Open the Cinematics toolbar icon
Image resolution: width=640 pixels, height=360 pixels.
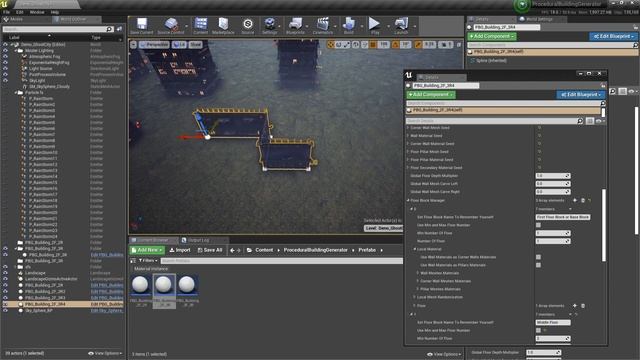tap(322, 26)
